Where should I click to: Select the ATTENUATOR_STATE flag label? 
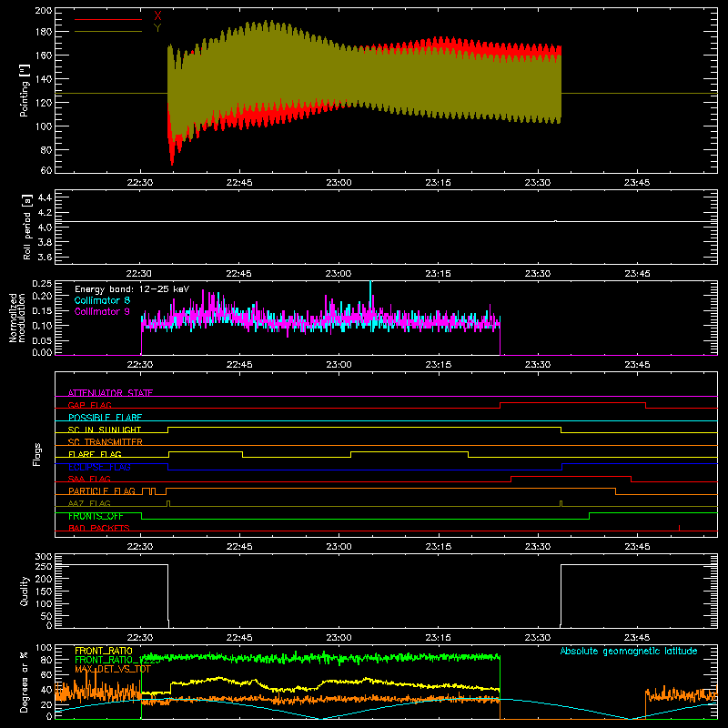coord(110,393)
